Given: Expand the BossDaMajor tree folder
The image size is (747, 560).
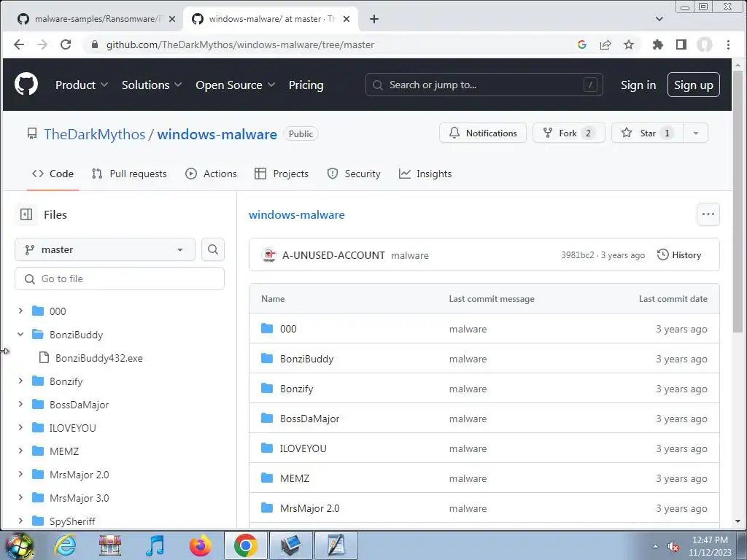Looking at the screenshot, I should (20, 404).
